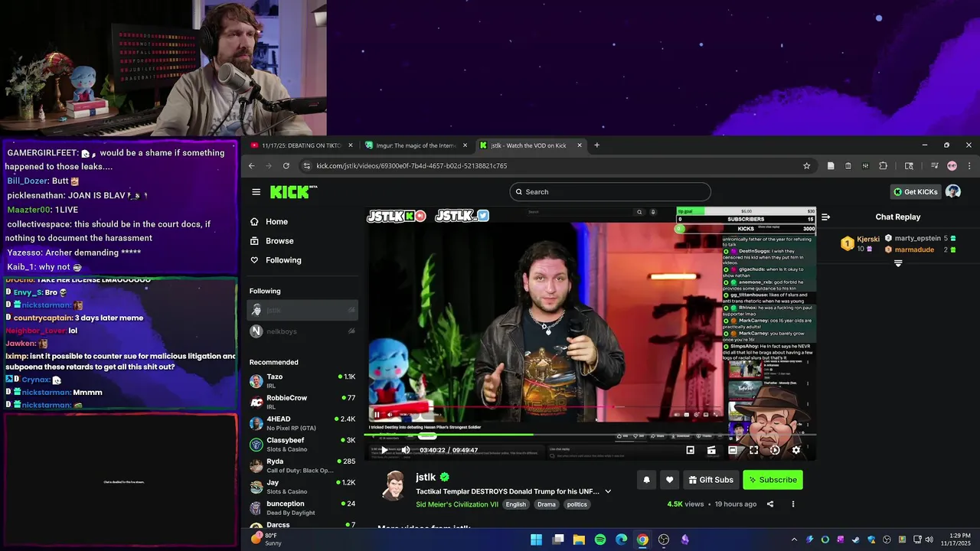Seek on the Kick video progress bar

(590, 435)
